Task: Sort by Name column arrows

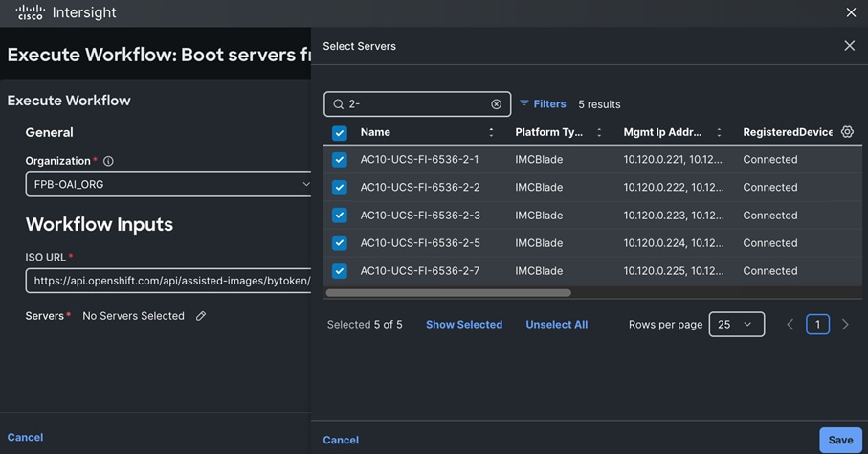Action: 491,132
